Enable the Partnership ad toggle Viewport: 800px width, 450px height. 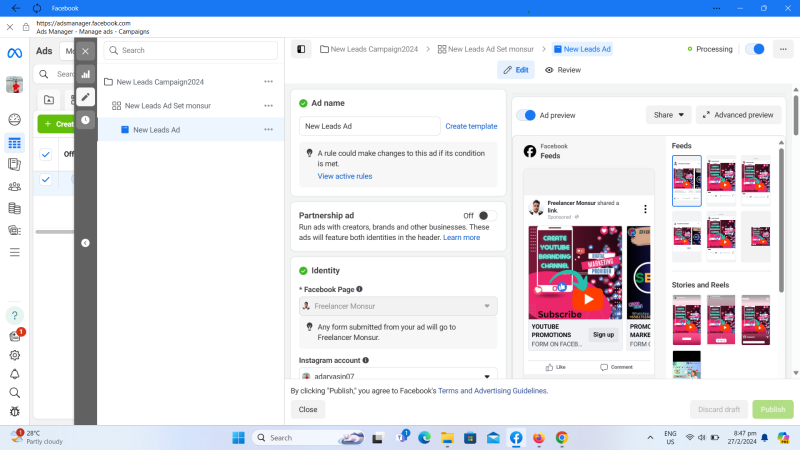pos(487,216)
